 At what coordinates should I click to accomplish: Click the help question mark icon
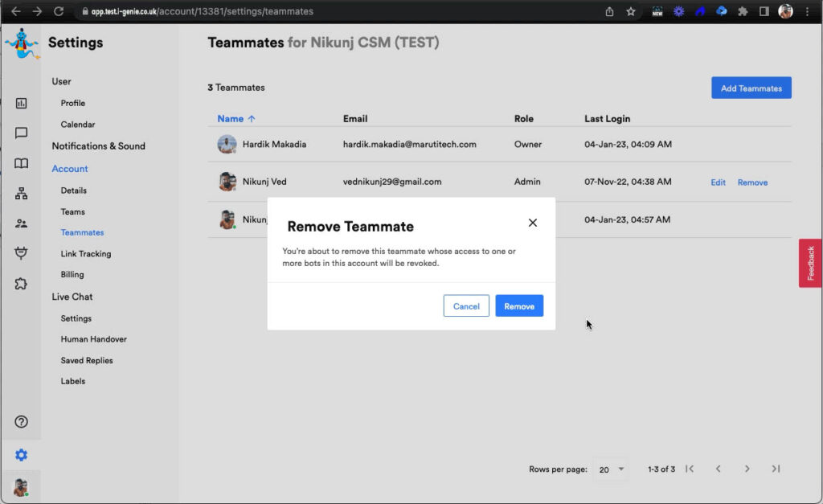(22, 422)
